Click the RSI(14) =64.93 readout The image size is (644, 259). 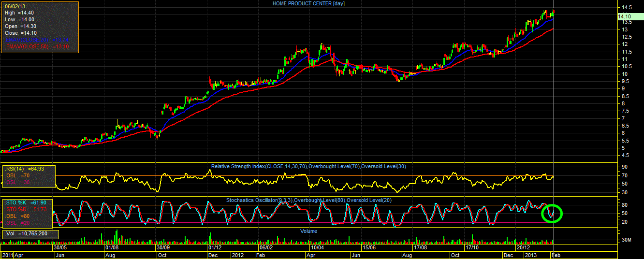tap(25, 169)
